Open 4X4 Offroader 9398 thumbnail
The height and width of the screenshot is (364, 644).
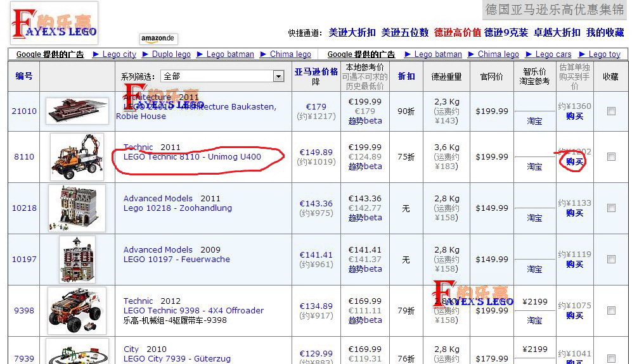[x=77, y=311]
